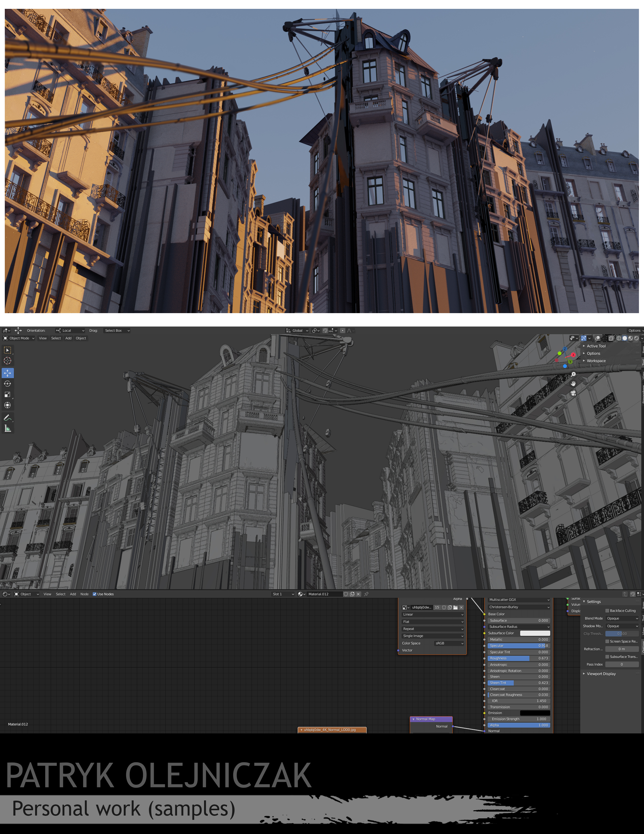Click the fake user shield icon beside Material.012
644x834 pixels.
point(346,594)
